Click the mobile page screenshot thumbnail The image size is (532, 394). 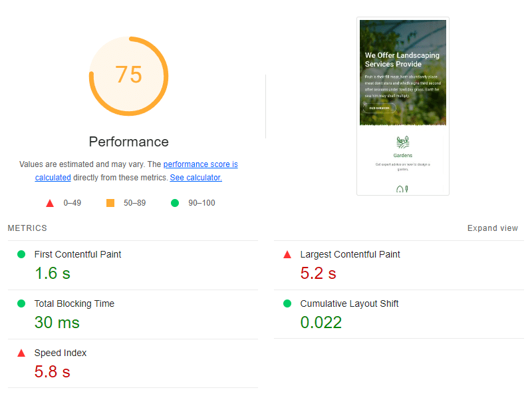[x=403, y=106]
